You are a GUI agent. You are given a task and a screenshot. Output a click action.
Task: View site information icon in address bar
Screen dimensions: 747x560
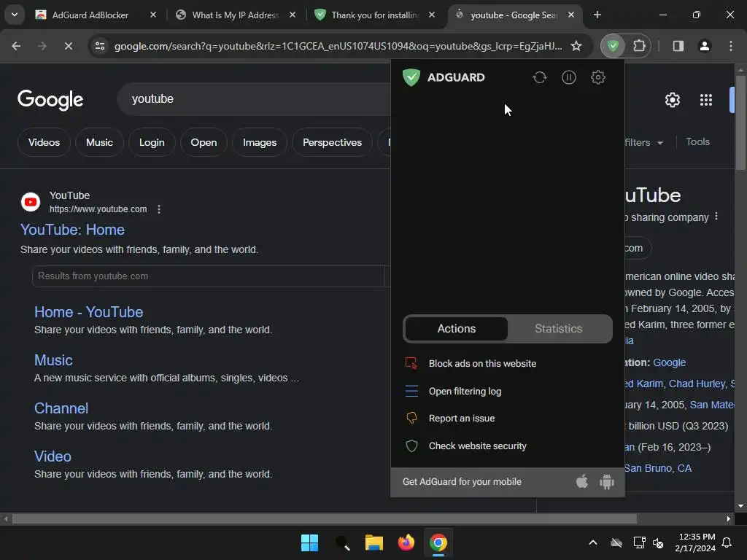99,46
